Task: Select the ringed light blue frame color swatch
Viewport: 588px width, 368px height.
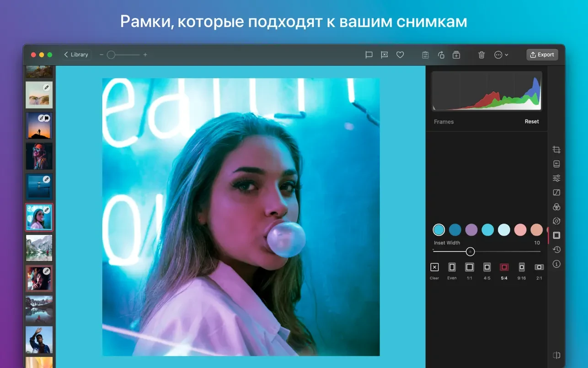Action: point(439,230)
